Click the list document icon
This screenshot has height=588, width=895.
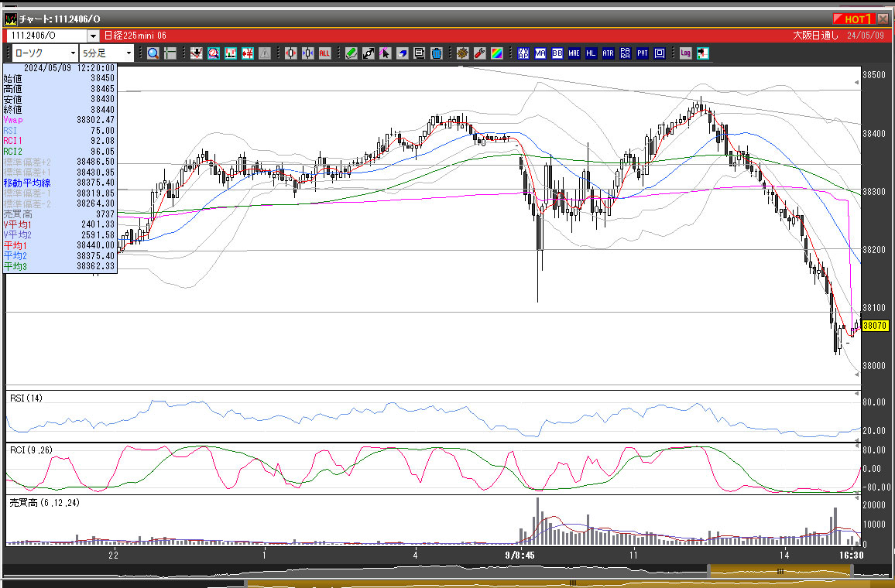[420, 53]
